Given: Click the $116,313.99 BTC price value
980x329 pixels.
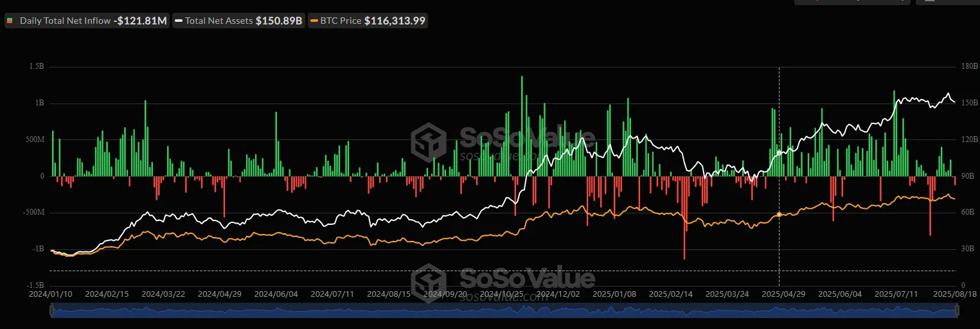Looking at the screenshot, I should (395, 21).
